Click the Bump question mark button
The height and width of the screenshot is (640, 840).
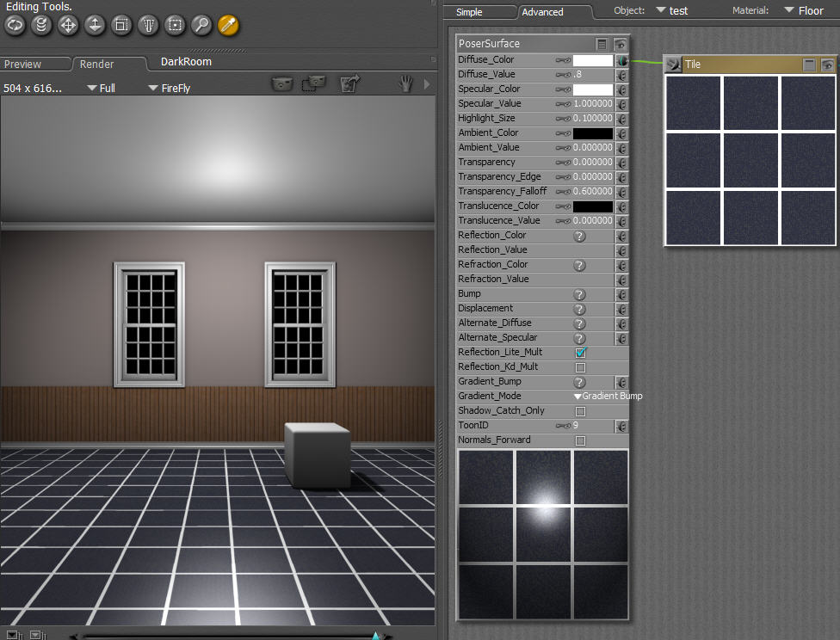pos(580,294)
